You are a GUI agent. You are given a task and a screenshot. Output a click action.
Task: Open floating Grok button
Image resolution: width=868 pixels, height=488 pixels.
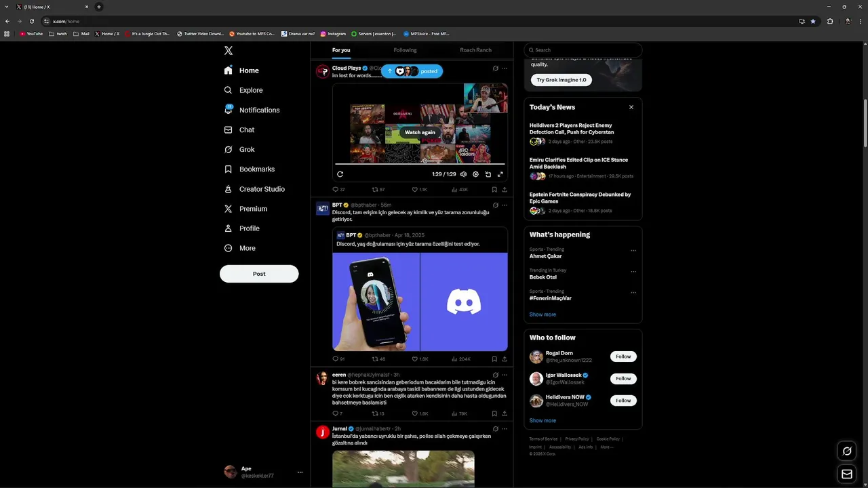coord(846,451)
